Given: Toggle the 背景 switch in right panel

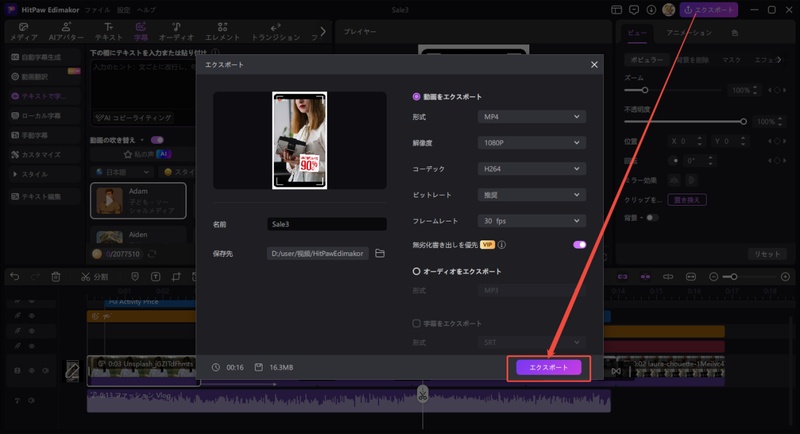Looking at the screenshot, I should coord(651,218).
